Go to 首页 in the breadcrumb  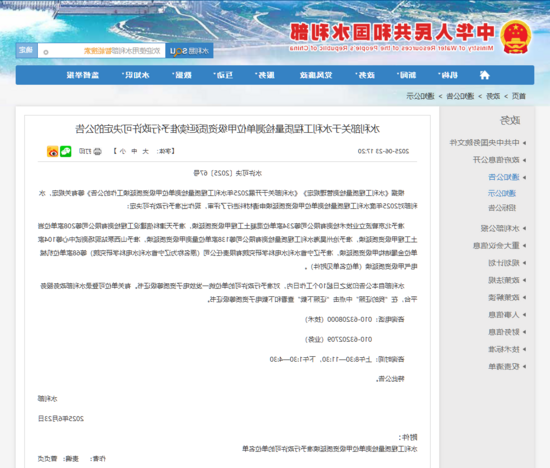(x=519, y=96)
